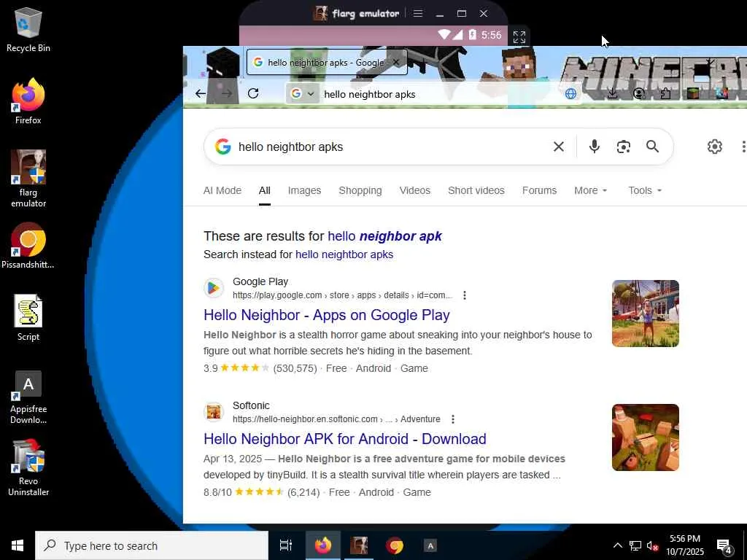Toggle fullscreen in flarg emulator
The height and width of the screenshot is (560, 747).
coord(519,36)
